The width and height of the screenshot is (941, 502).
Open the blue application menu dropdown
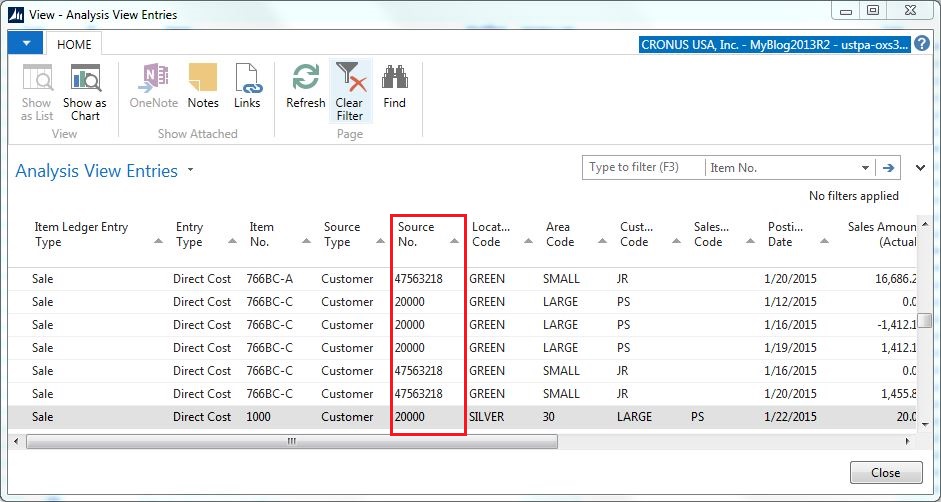tap(25, 44)
